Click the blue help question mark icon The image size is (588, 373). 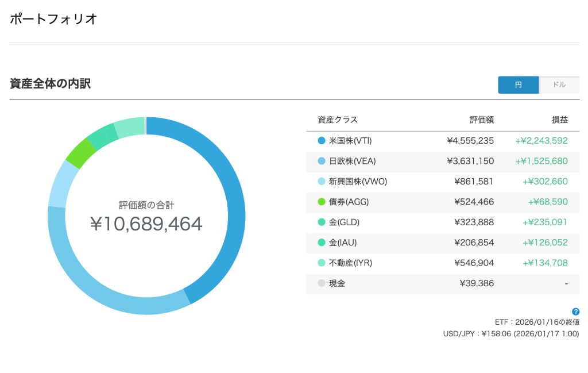click(x=575, y=312)
